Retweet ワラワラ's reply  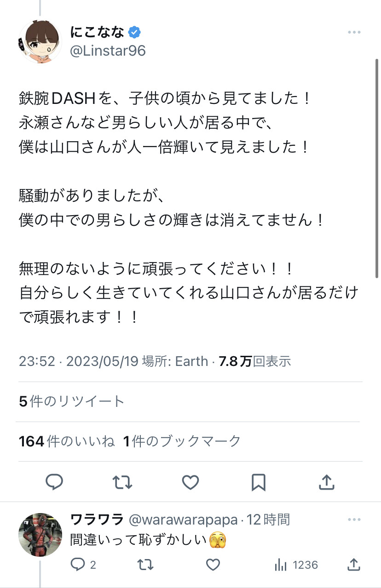click(145, 565)
